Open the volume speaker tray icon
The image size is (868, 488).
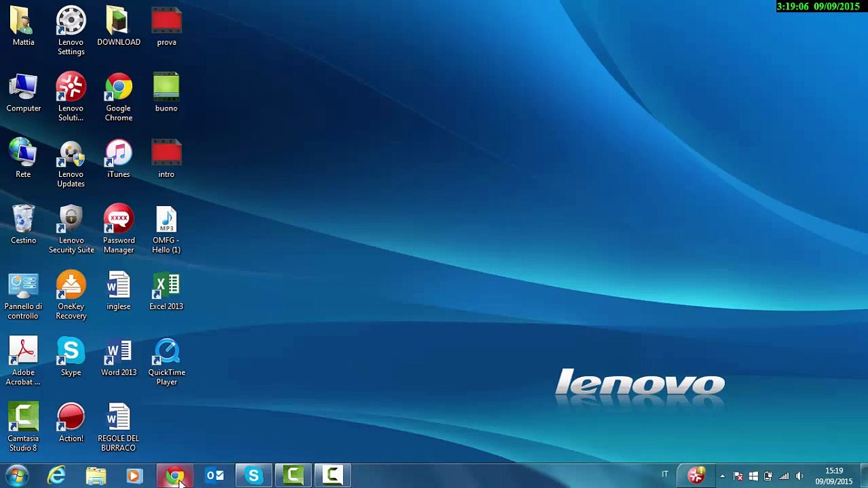coord(800,476)
